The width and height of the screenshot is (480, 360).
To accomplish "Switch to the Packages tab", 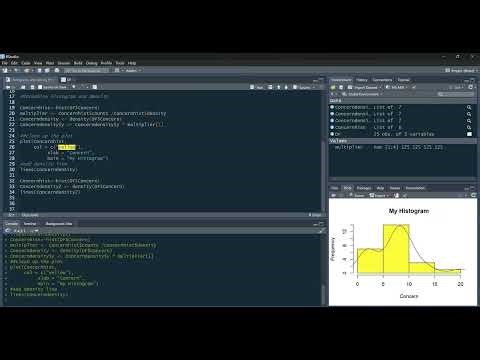I will 364,188.
